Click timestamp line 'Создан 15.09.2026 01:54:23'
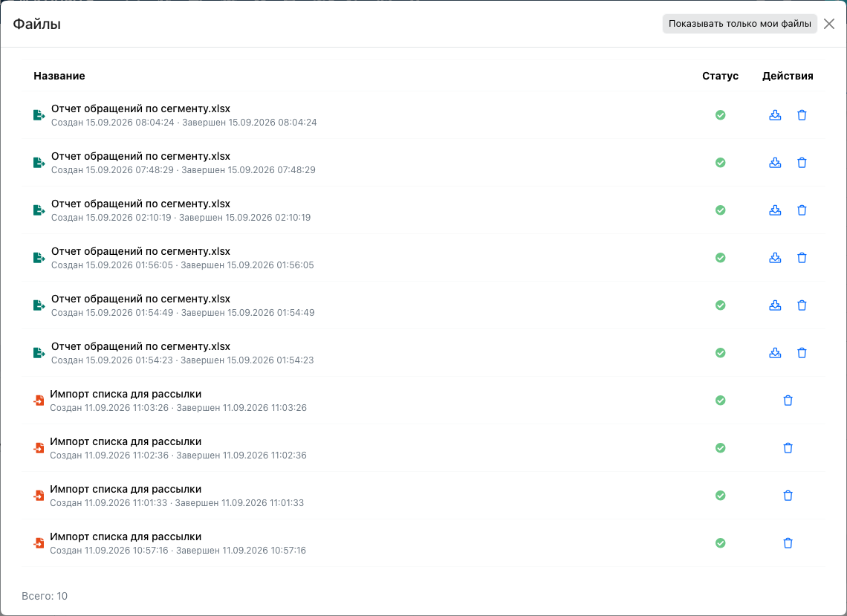 [x=112, y=360]
